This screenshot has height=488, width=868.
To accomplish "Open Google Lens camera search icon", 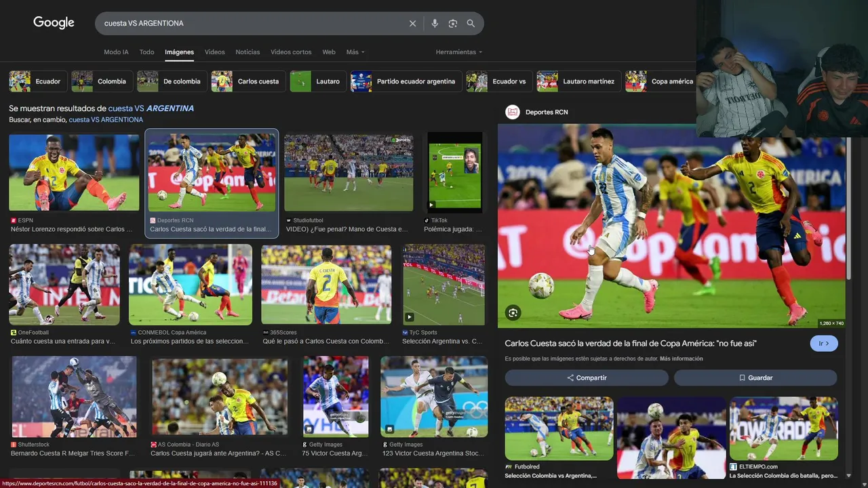I will click(x=452, y=23).
